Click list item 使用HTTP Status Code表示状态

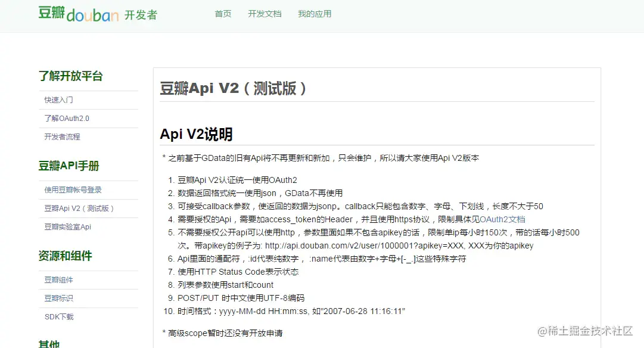[x=238, y=272]
